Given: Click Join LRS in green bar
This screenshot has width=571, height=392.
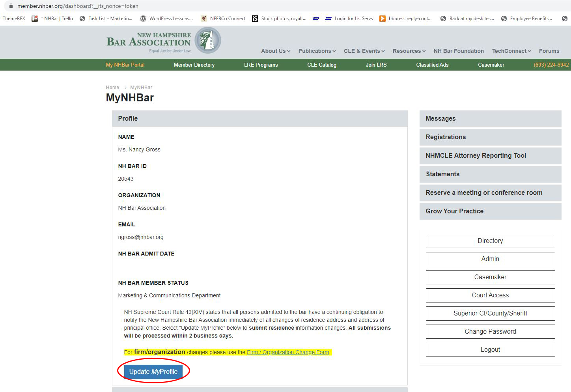Looking at the screenshot, I should click(376, 65).
